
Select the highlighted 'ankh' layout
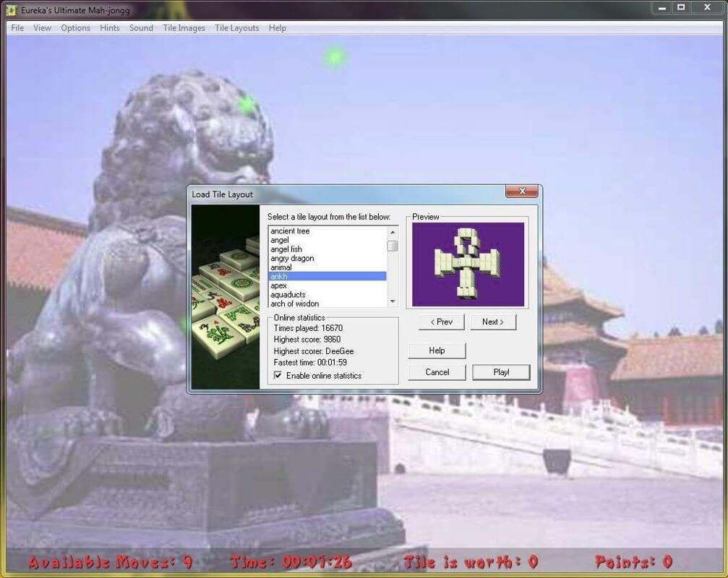point(327,277)
